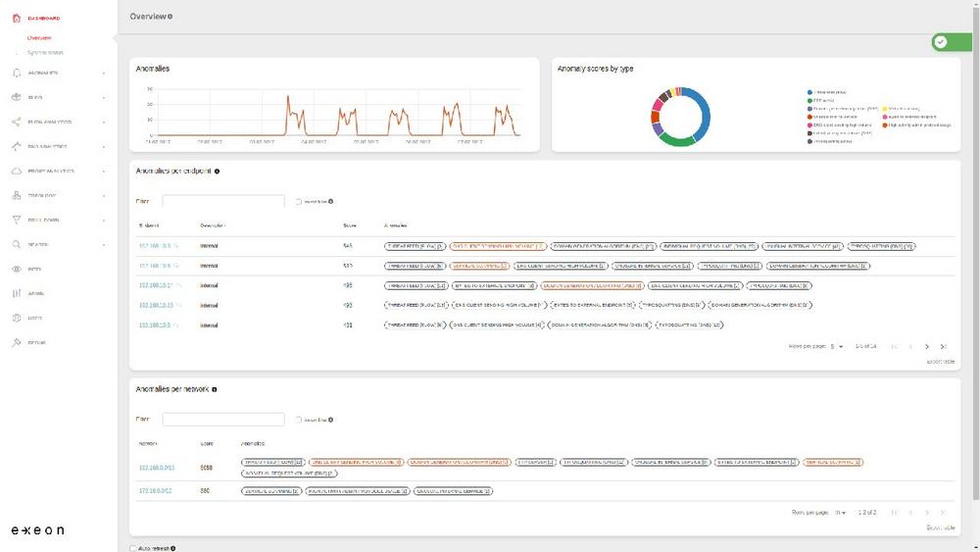Enable invert filter checkbox in endpoint table
Image resolution: width=980 pixels, height=552 pixels.
[299, 201]
